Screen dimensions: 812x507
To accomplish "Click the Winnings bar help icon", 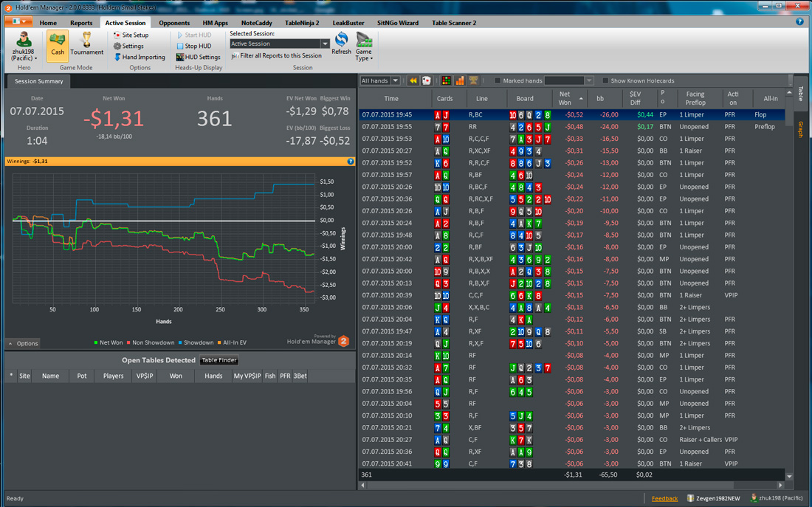I will coord(351,162).
